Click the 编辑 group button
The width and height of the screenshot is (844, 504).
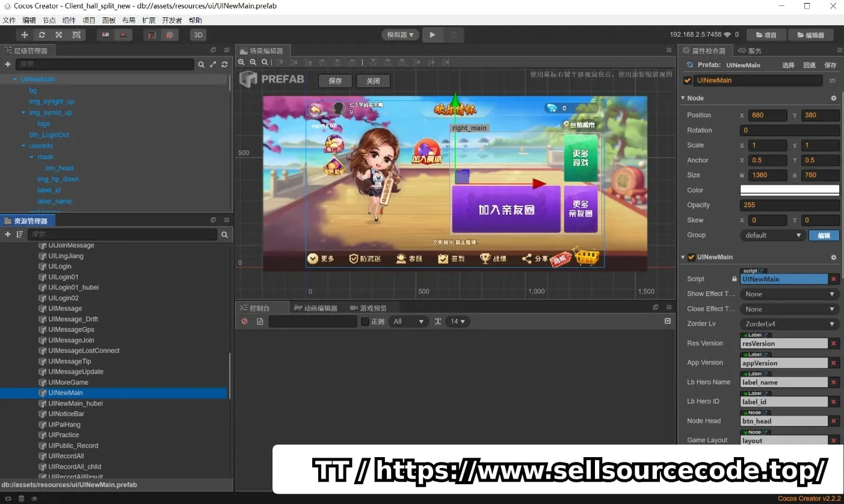(824, 235)
